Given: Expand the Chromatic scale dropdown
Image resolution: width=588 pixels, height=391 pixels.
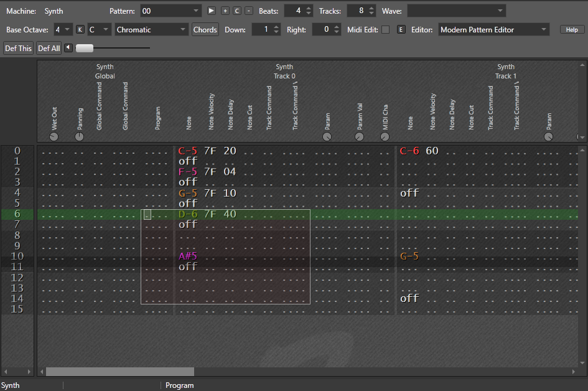Looking at the screenshot, I should 152,29.
